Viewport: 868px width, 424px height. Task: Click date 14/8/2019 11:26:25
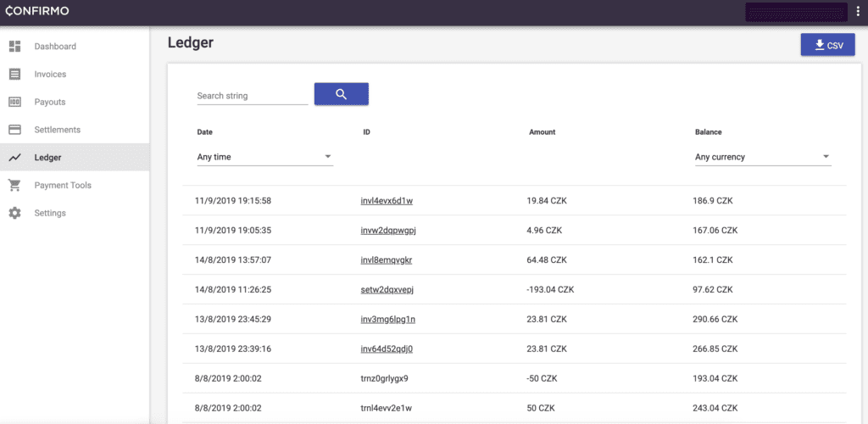[233, 289]
